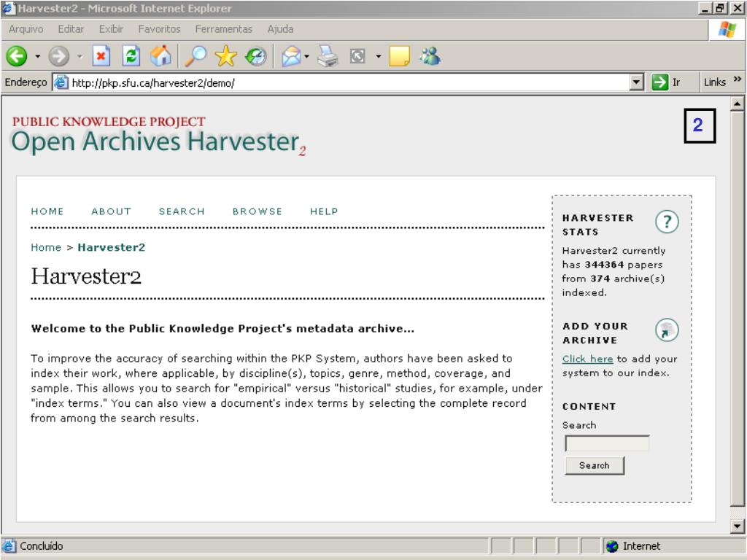Focus the Content search text field

607,443
